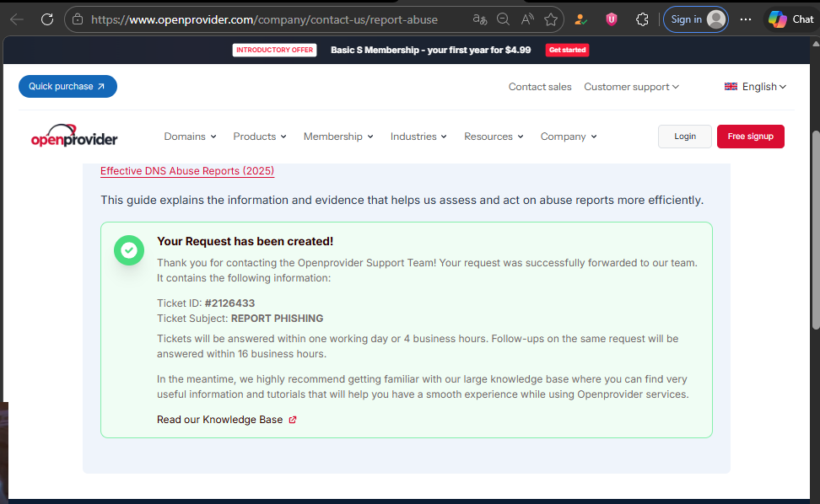
Task: Click the Login button
Action: [x=684, y=137]
